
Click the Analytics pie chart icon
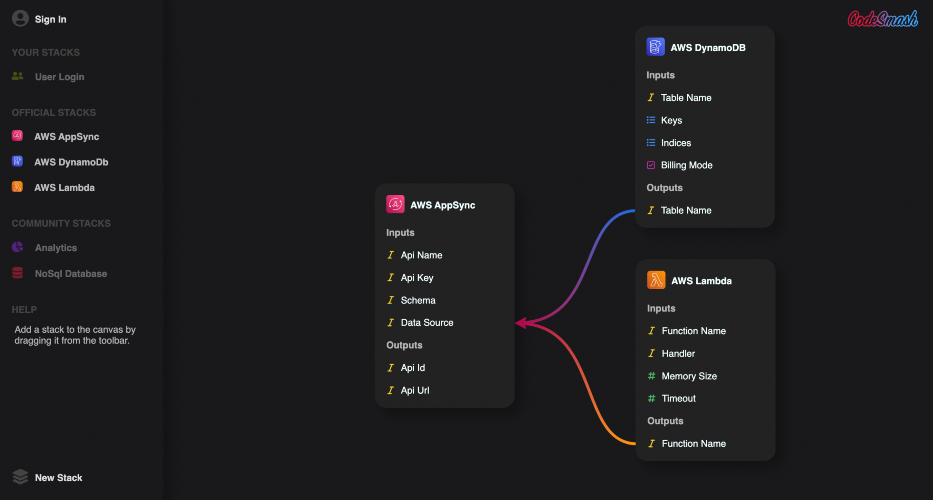click(x=18, y=247)
